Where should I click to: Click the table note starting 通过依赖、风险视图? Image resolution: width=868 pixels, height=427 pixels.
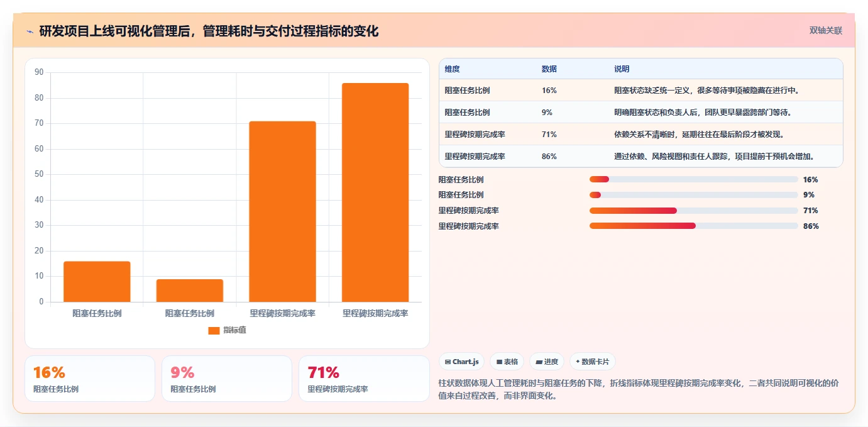[715, 157]
